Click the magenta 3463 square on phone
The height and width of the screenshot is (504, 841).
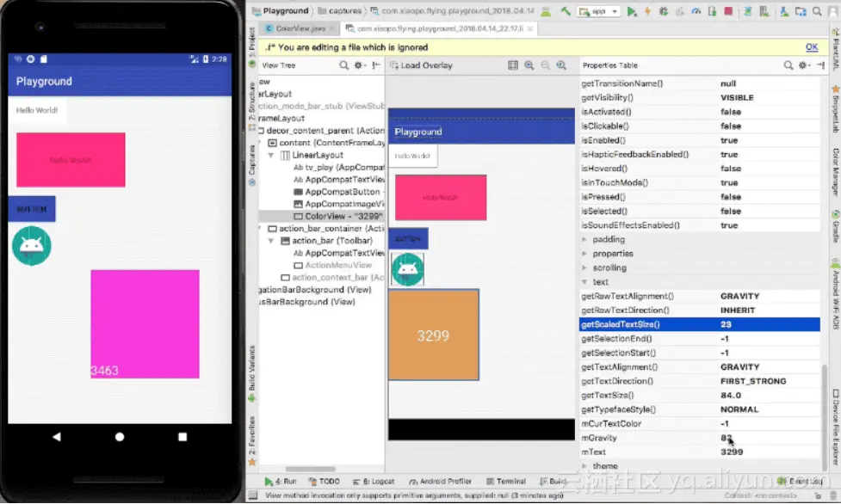pyautogui.click(x=145, y=324)
